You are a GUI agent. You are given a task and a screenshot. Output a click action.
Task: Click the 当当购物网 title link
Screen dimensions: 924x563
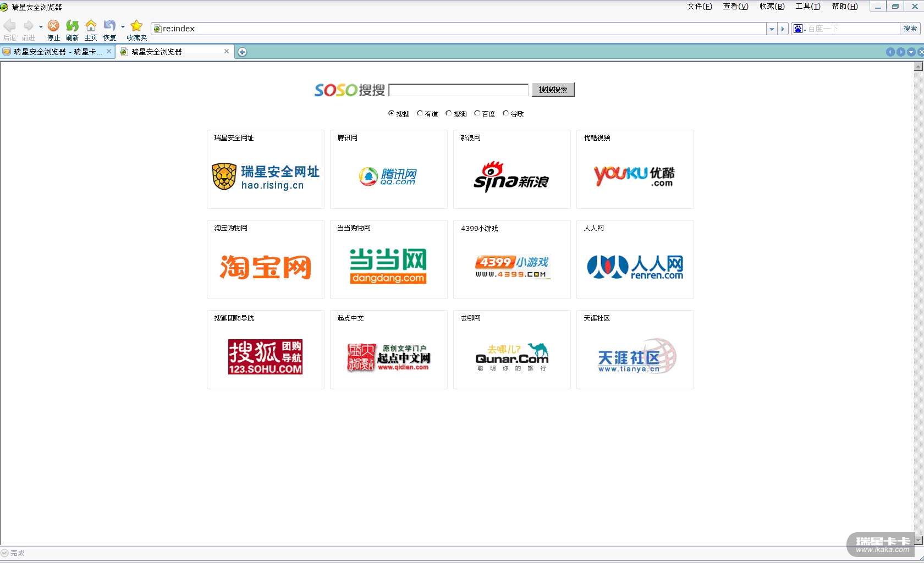pos(354,228)
